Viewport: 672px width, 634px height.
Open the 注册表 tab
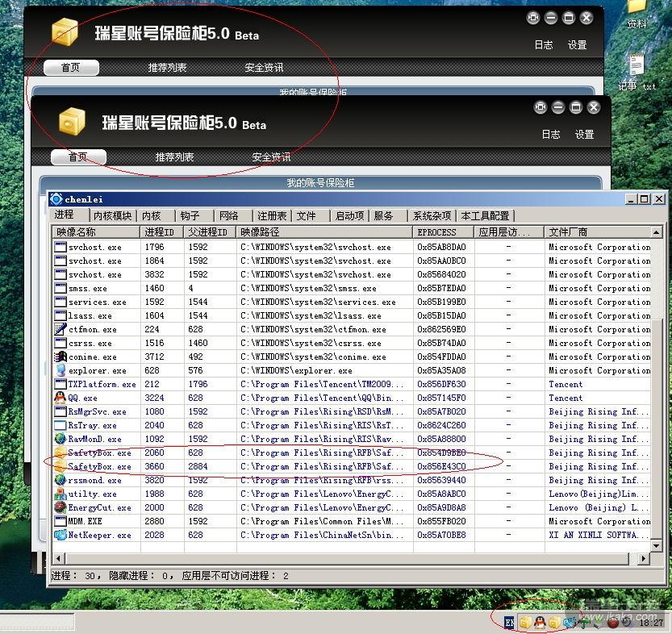tap(272, 215)
